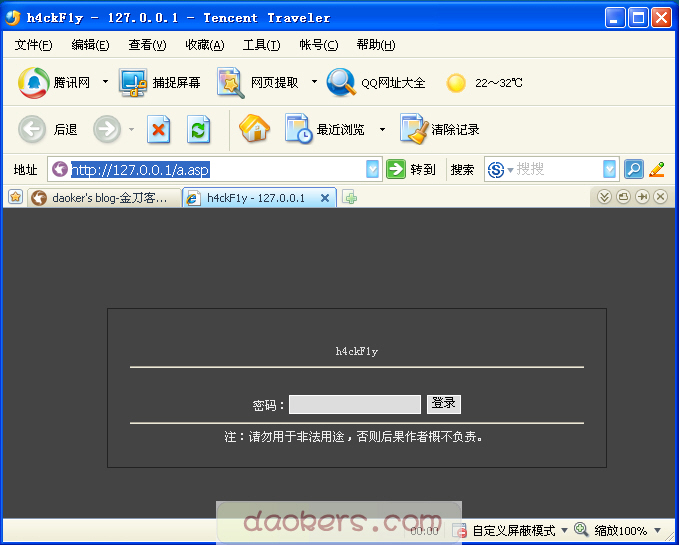Expand the 腾讯网 dropdown arrow
The image size is (679, 545).
click(105, 81)
